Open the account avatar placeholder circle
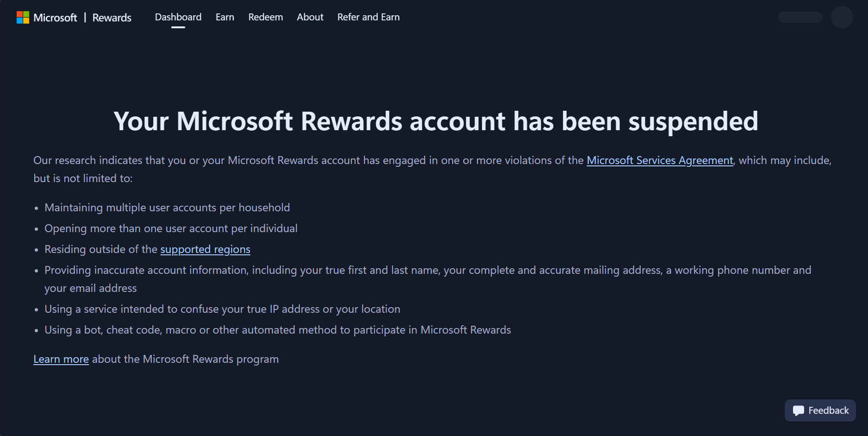The height and width of the screenshot is (436, 868). [842, 17]
